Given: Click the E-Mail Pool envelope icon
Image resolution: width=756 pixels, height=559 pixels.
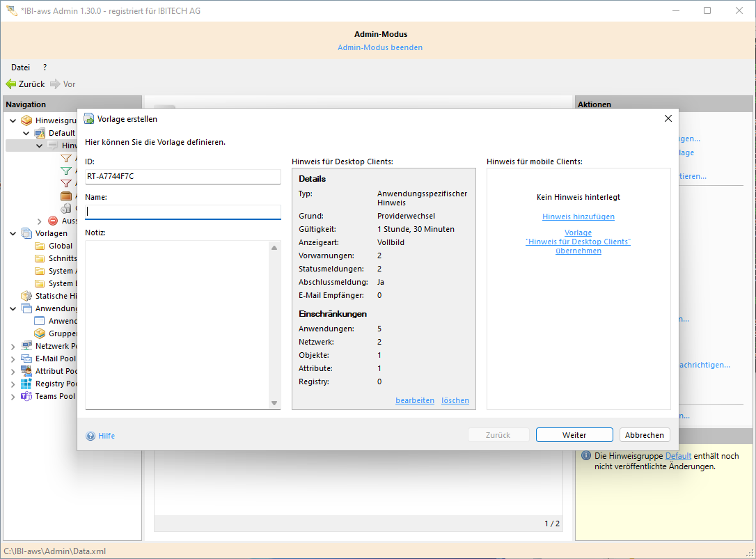Looking at the screenshot, I should 26,359.
